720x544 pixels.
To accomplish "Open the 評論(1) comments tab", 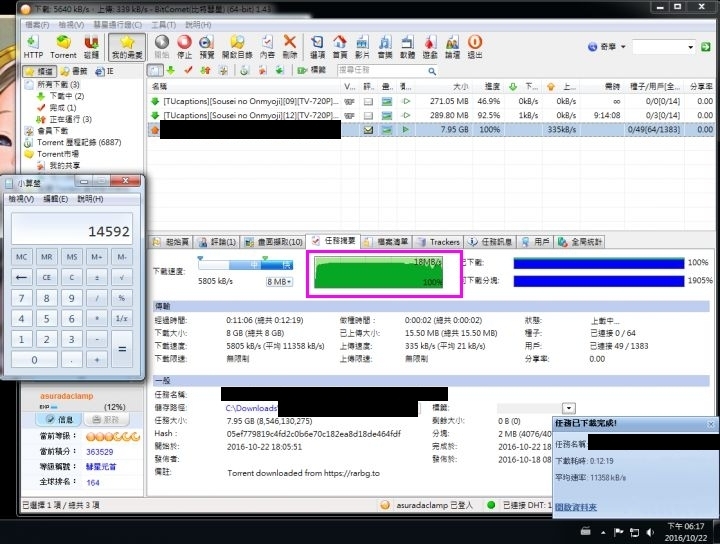I will [x=217, y=242].
